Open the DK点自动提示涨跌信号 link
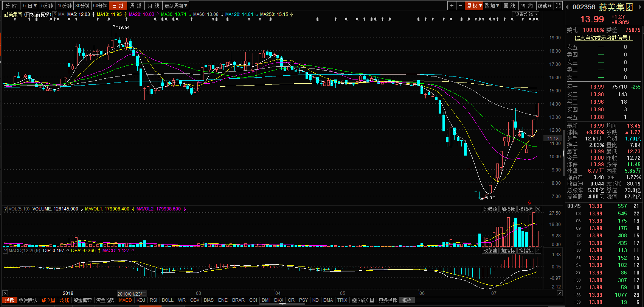Viewport: 644px width, 307px height. [x=603, y=38]
